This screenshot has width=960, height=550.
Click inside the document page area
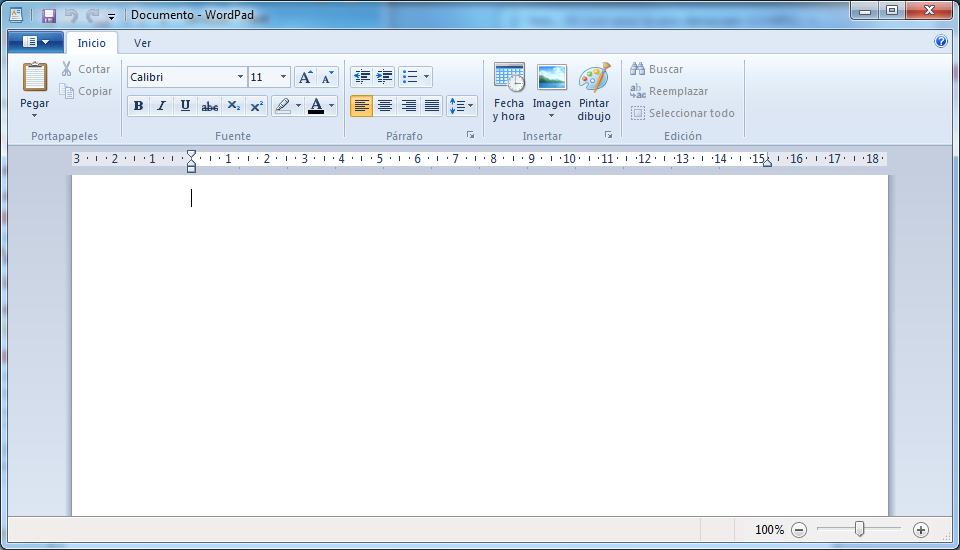pos(479,346)
